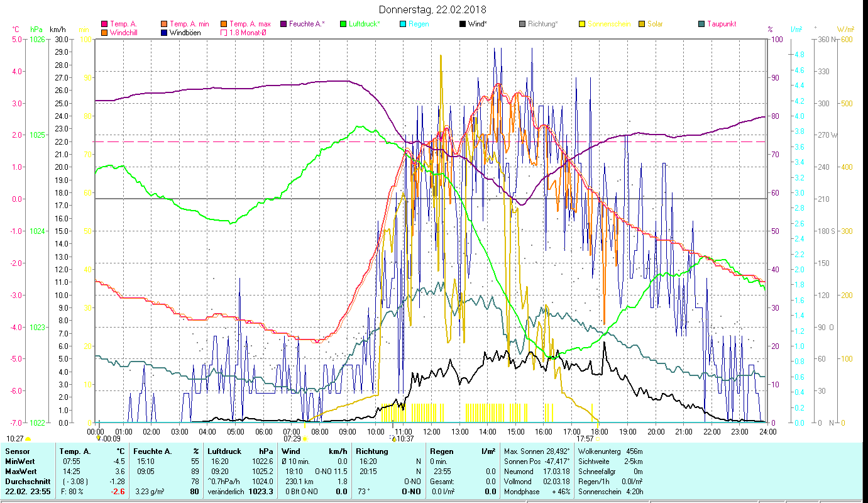868x503 pixels.
Task: Select the Windböen legend marker
Action: 165,33
